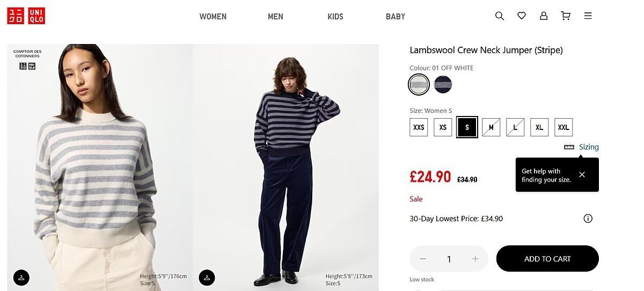The height and width of the screenshot is (291, 644).
Task: Open the hamburger menu icon
Action: click(x=588, y=16)
